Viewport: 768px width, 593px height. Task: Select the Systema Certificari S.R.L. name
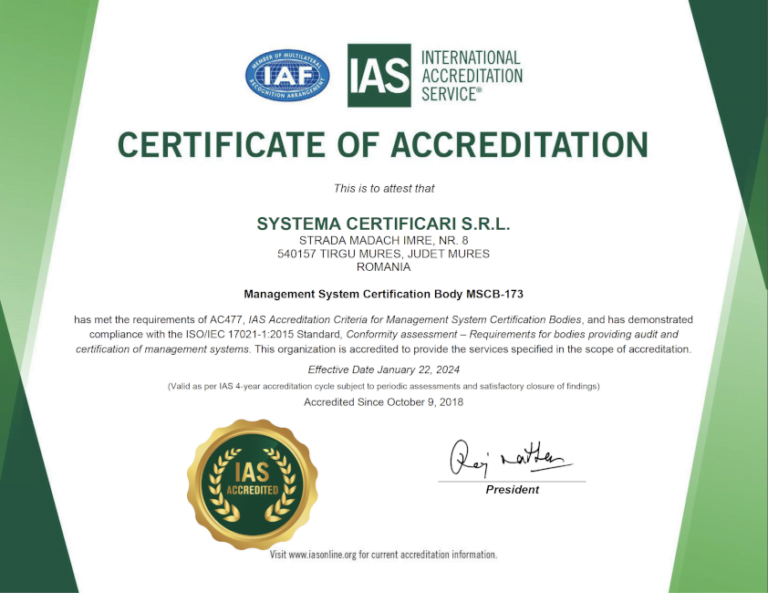coord(383,222)
